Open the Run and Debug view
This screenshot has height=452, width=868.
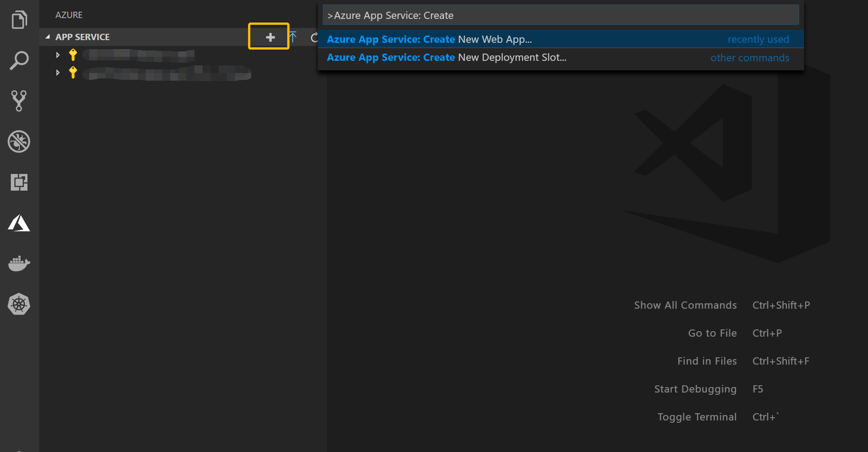click(18, 142)
